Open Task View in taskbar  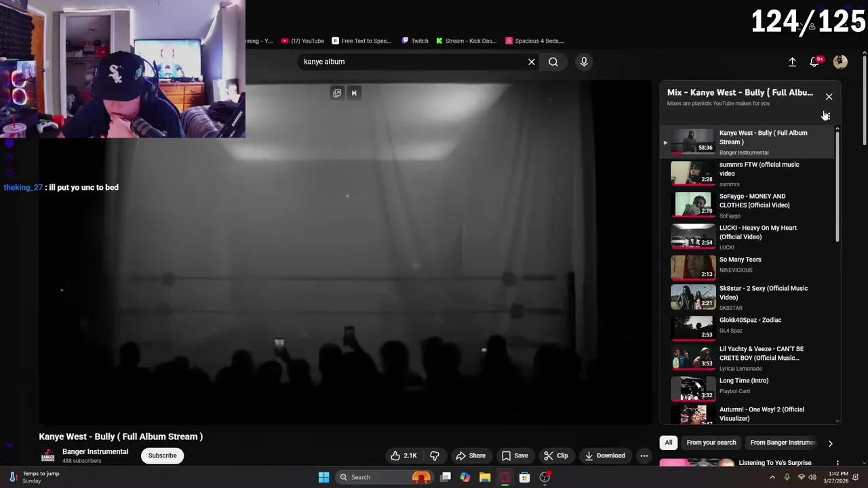446,477
